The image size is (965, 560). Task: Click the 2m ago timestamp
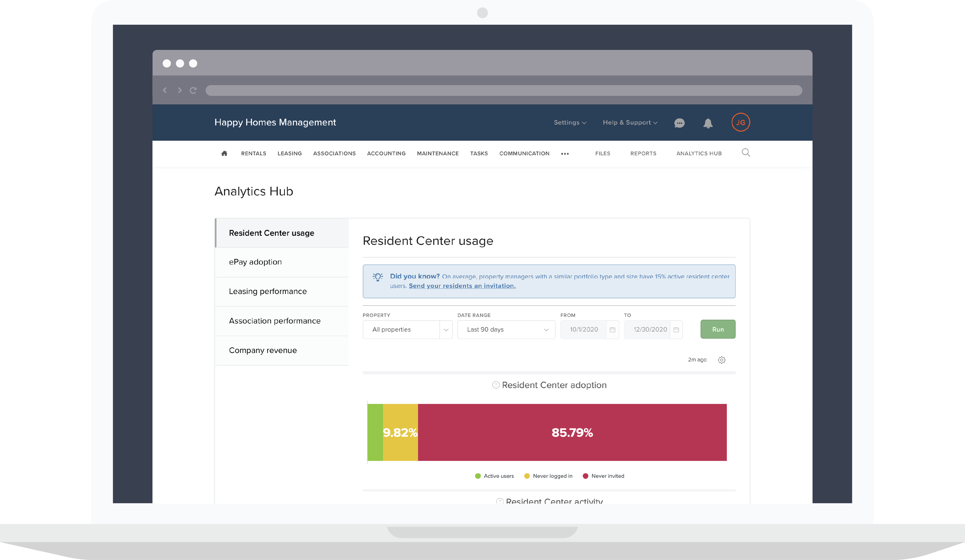[697, 360]
